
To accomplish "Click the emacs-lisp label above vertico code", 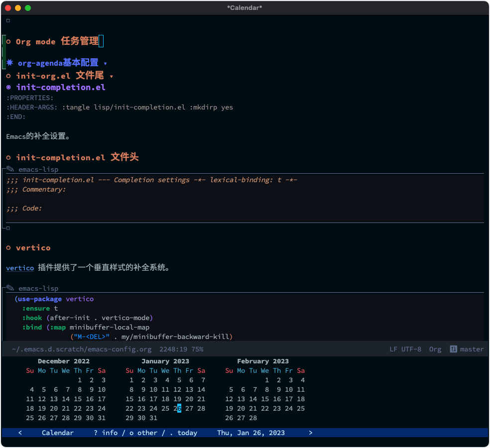I will coord(38,288).
